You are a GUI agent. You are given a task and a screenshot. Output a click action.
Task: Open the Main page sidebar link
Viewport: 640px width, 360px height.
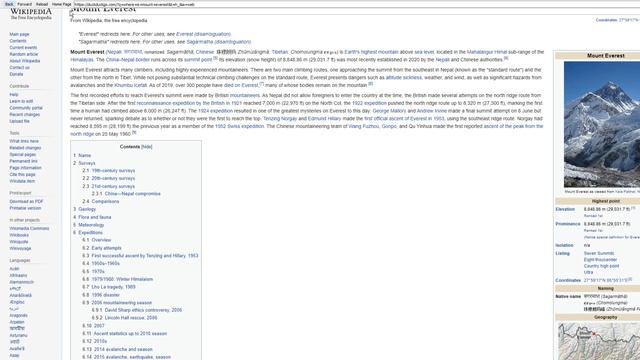point(19,34)
